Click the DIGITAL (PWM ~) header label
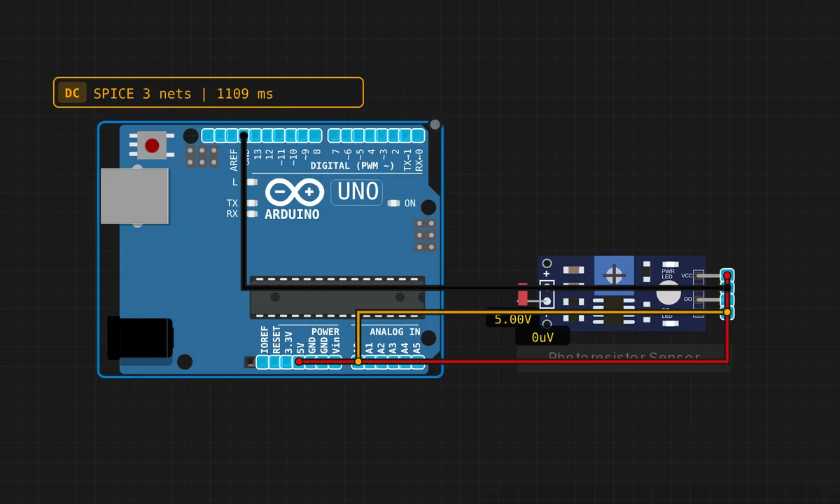Image resolution: width=840 pixels, height=504 pixels. [x=354, y=166]
